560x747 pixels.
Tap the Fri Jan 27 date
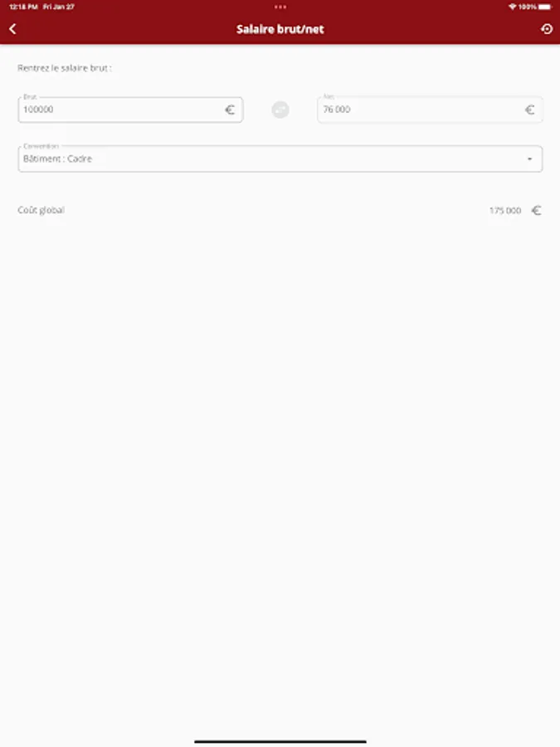[59, 7]
